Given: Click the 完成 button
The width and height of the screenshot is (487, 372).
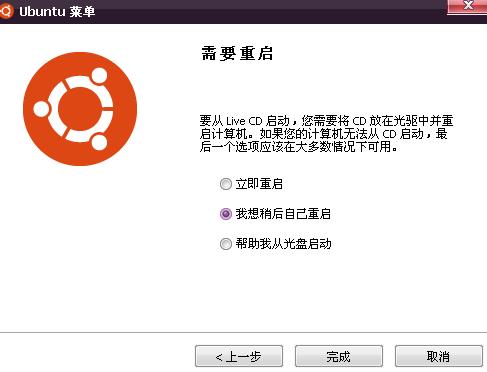Looking at the screenshot, I should 339,356.
